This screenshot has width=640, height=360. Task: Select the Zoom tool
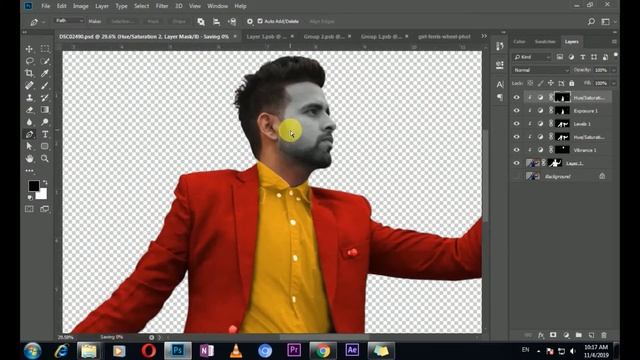click(45, 158)
